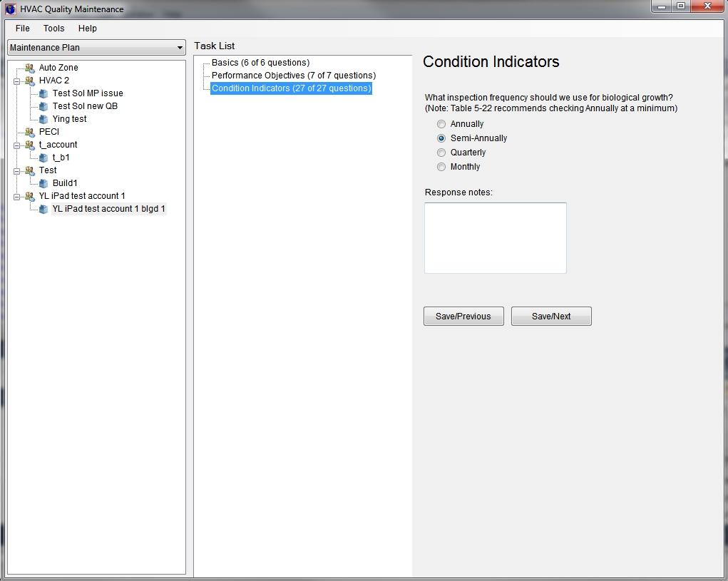Viewport: 728px width, 581px height.
Task: Click in the Response notes text box
Action: [x=496, y=237]
